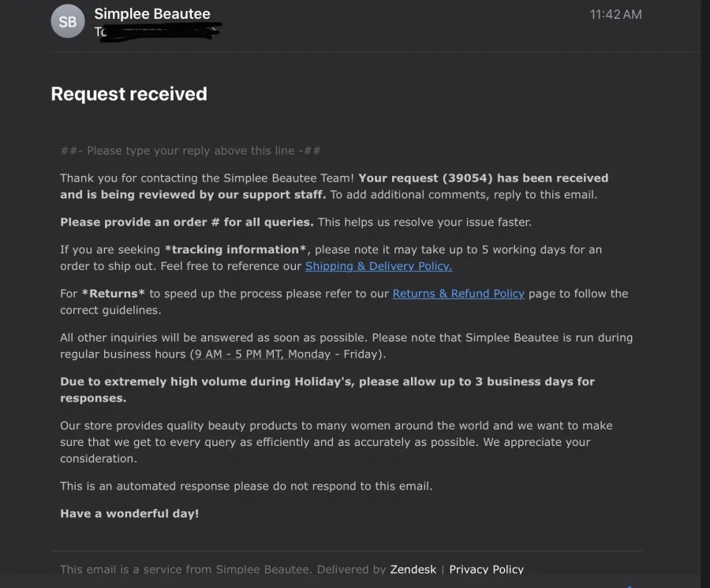Open the Zendesk link in footer

point(413,569)
